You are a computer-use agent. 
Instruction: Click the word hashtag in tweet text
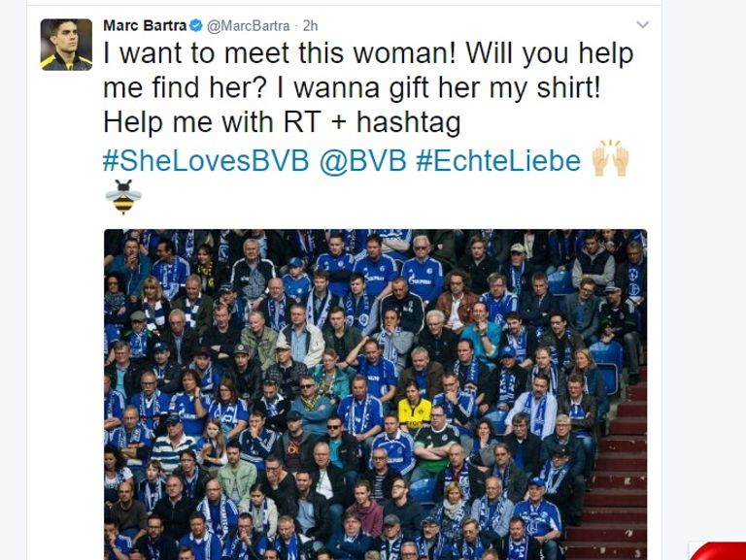coord(409,122)
